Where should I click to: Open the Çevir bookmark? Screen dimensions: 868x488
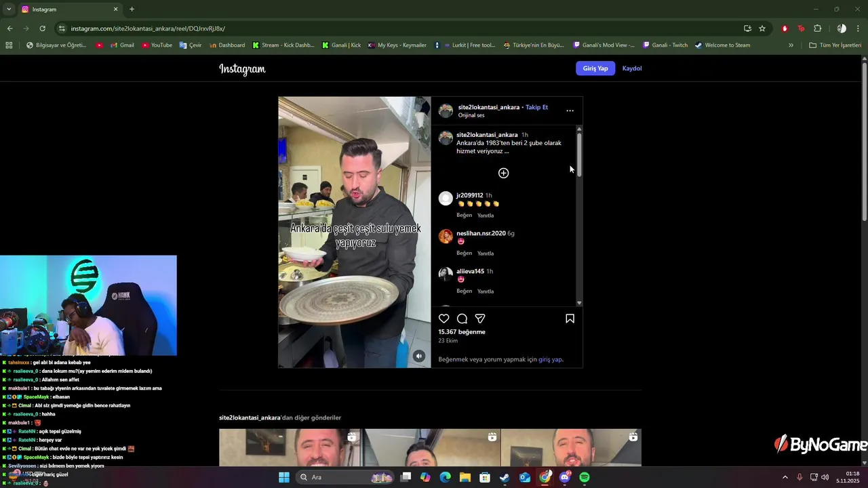coord(191,45)
